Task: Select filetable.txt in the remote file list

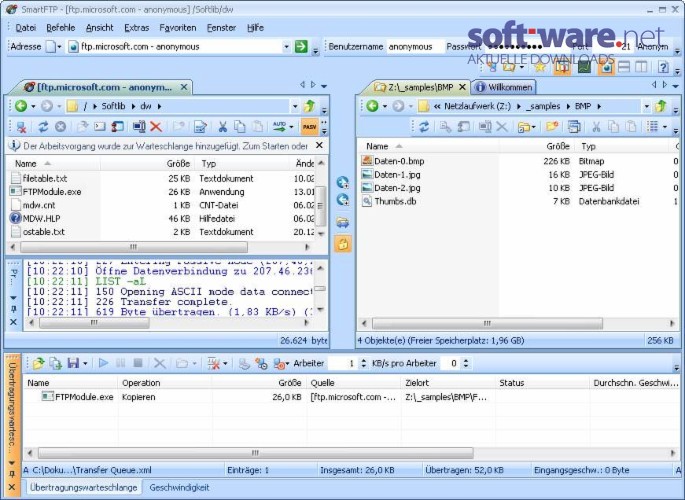Action: [45, 178]
